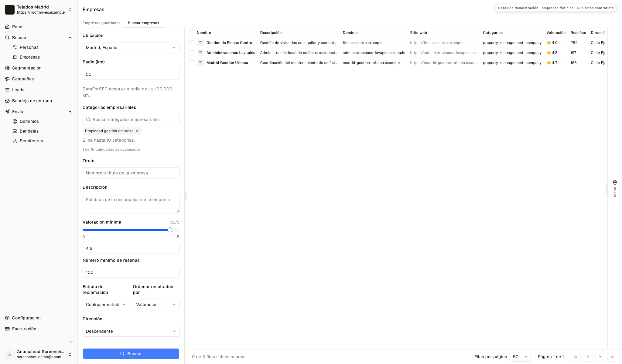Open Configuración gear icon
The image size is (622, 364).
point(7,318)
